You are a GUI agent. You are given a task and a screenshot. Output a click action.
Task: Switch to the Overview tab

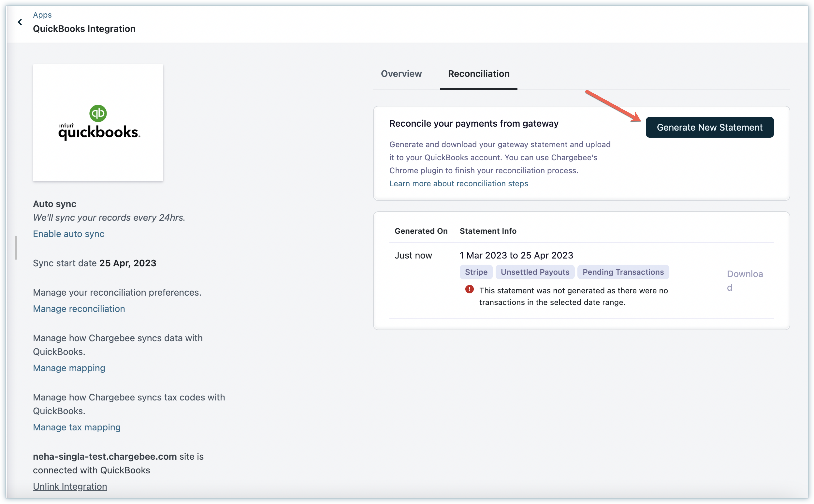401,74
